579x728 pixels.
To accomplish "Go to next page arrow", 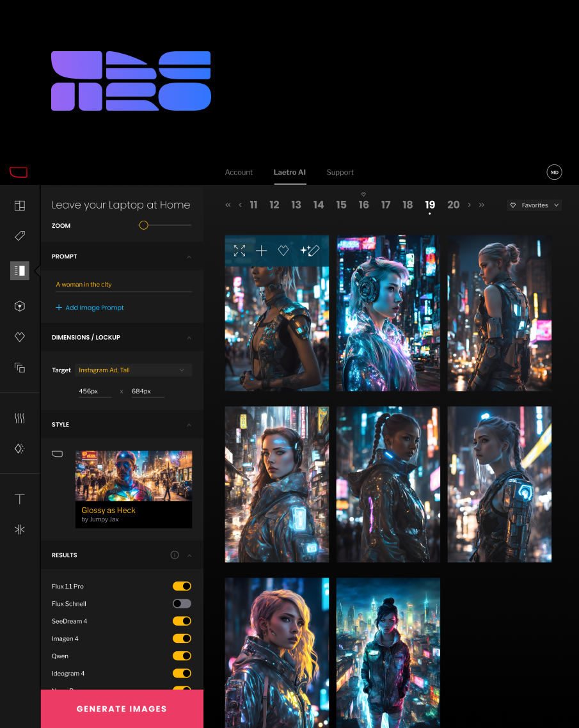I will [x=469, y=205].
